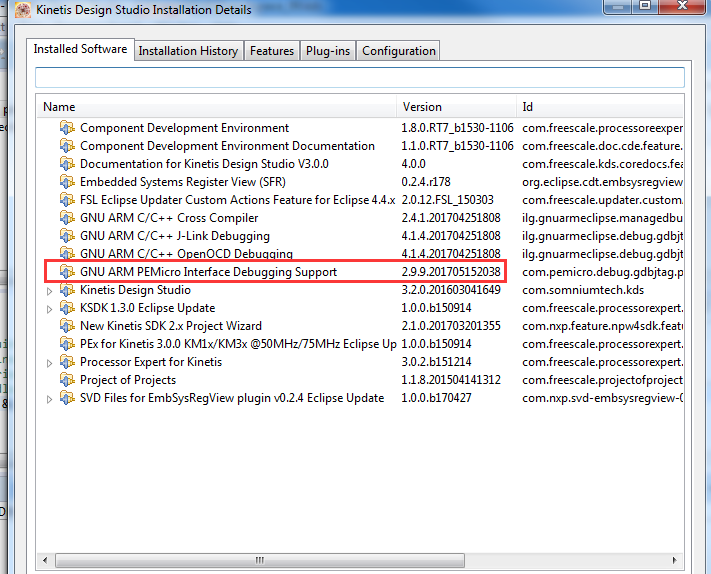Click id ilg.gnuarmeclipse.managedbu
The image size is (711, 574).
(x=603, y=218)
